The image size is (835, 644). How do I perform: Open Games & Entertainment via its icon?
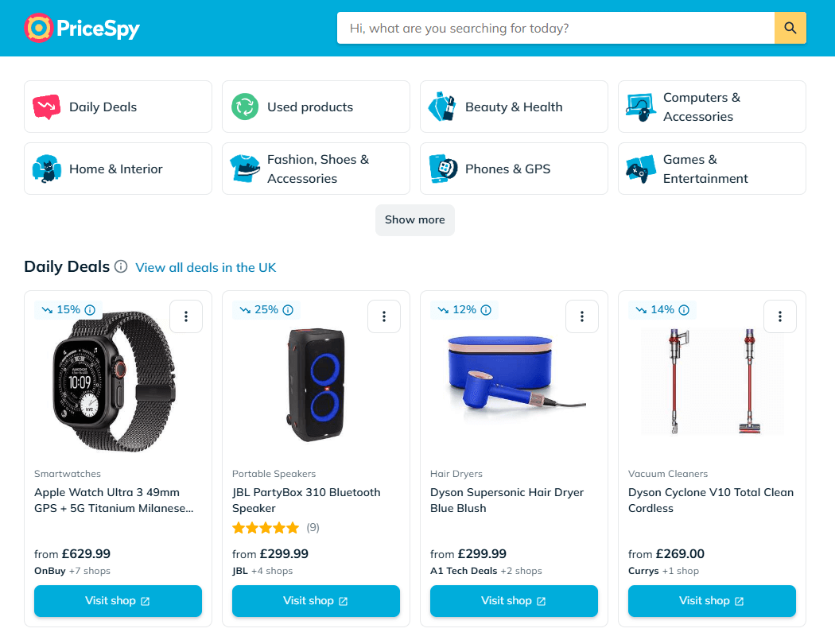click(x=640, y=169)
